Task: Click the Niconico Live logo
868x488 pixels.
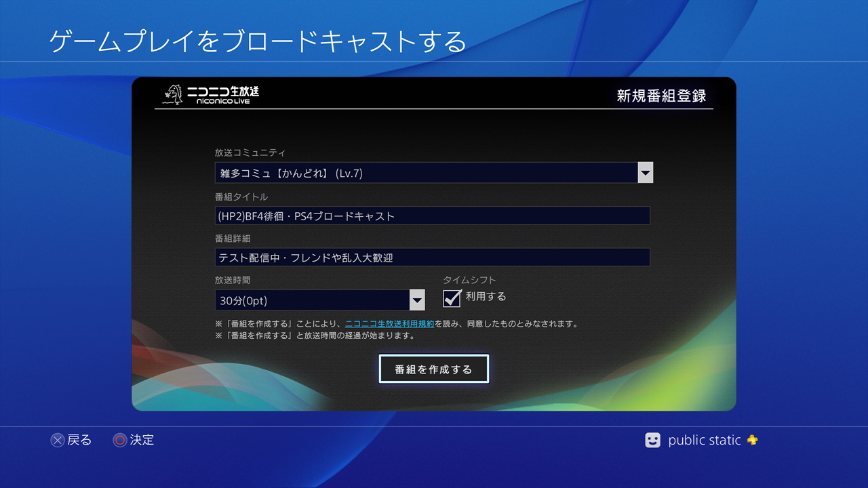Action: pyautogui.click(x=212, y=94)
